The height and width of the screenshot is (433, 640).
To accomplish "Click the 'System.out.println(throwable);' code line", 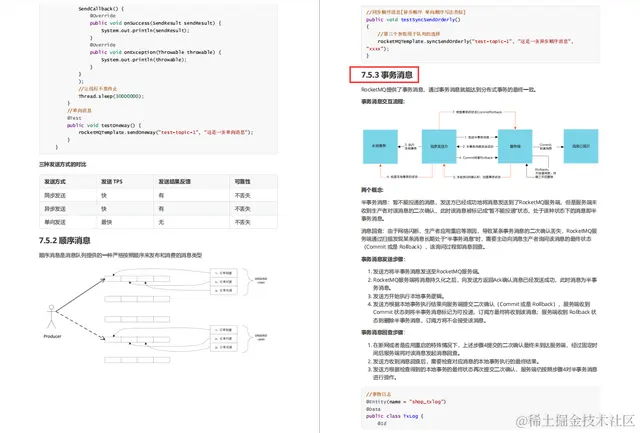I will point(144,60).
